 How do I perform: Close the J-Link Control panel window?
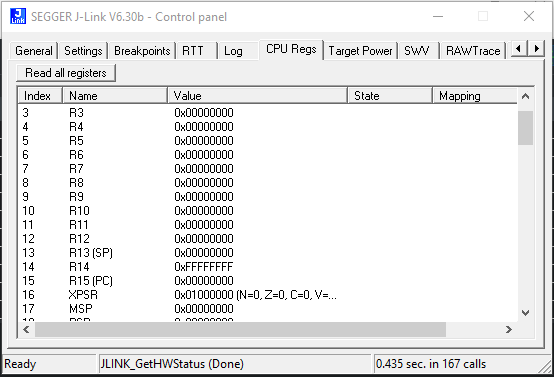pyautogui.click(x=529, y=16)
